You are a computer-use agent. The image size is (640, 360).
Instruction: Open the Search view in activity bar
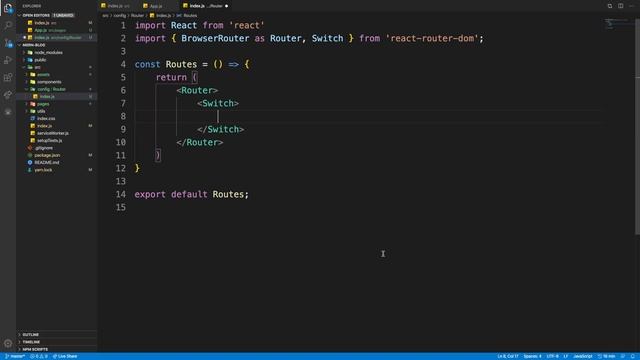point(8,25)
